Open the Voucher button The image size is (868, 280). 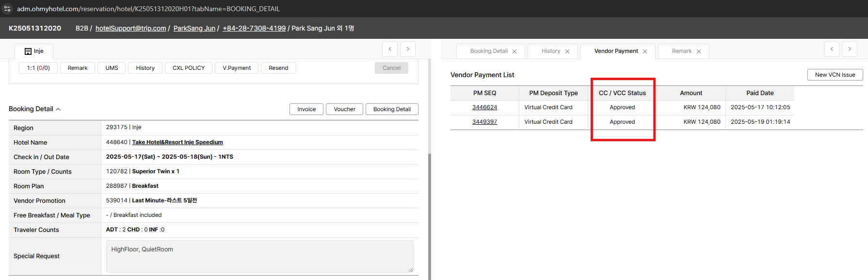pyautogui.click(x=344, y=109)
